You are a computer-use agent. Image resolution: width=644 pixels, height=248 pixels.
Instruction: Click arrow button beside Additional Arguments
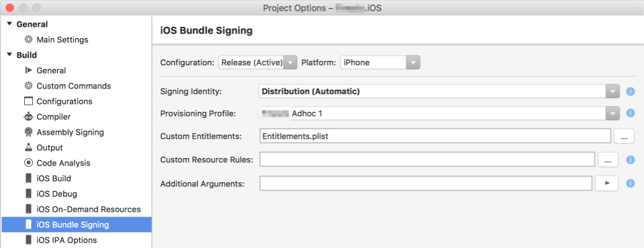607,183
